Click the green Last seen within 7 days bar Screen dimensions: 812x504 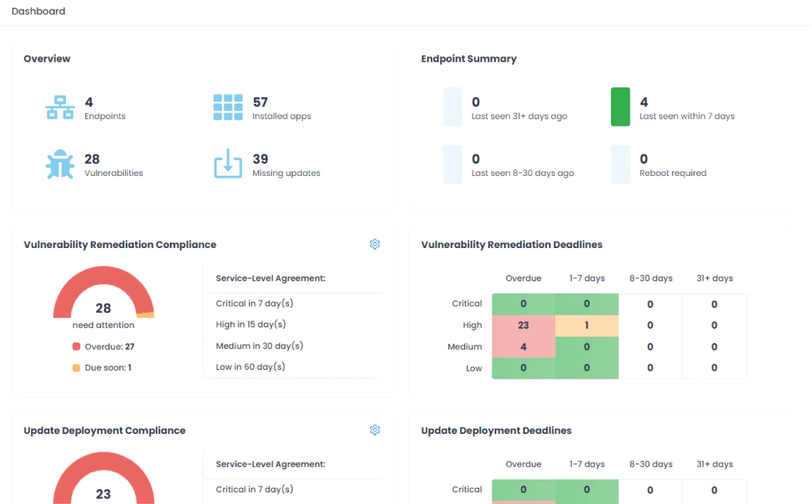[x=620, y=107]
